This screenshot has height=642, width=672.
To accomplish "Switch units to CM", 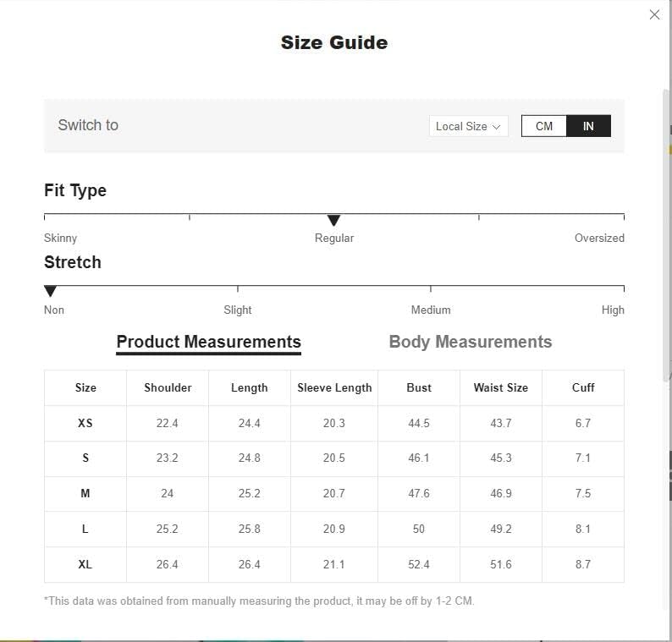I will pyautogui.click(x=544, y=126).
